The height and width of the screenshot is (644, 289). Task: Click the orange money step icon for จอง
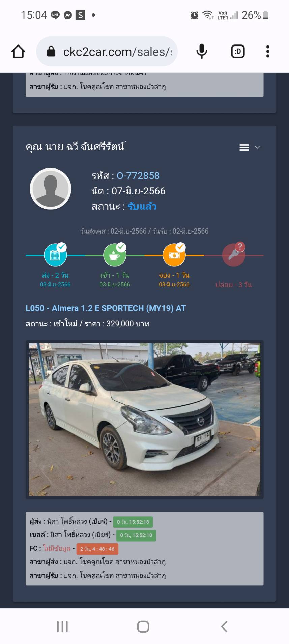174,255
